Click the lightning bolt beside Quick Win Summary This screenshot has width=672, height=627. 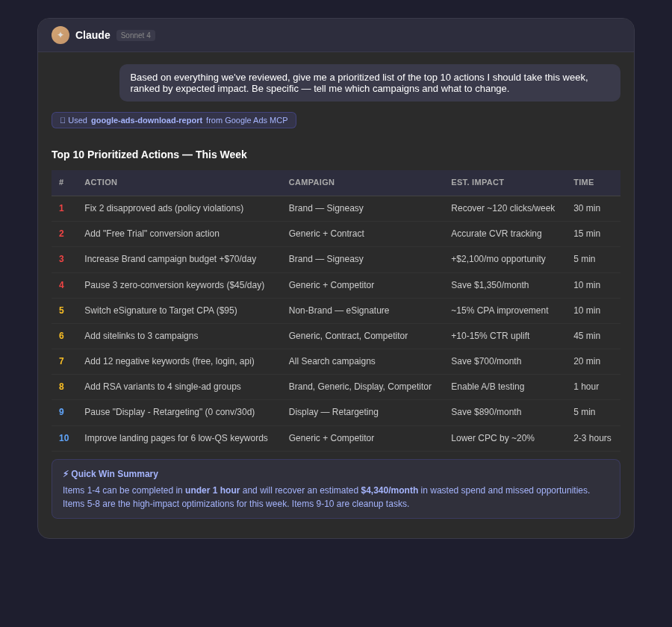(66, 474)
